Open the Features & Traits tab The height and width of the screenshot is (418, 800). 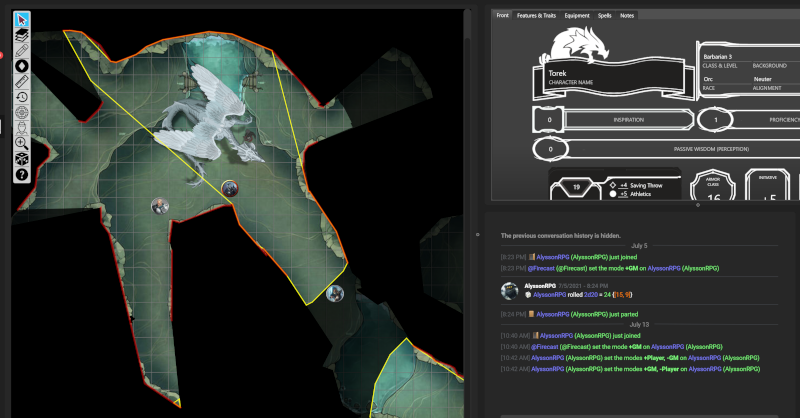pos(536,15)
